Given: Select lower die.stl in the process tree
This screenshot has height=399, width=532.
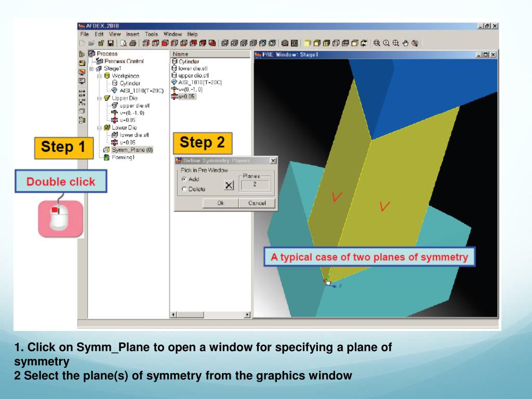Looking at the screenshot, I should pyautogui.click(x=134, y=135).
